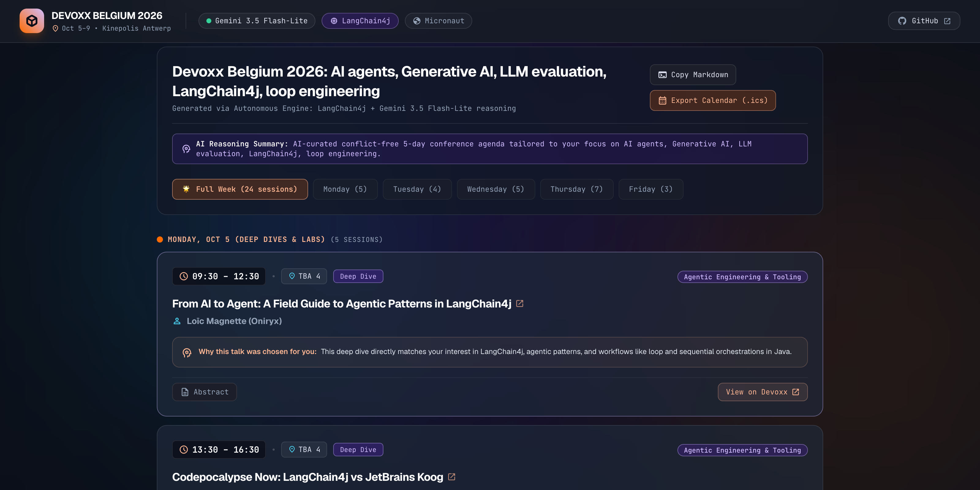Click the DEVOXX BELGIUM 2026 header title

[x=107, y=16]
